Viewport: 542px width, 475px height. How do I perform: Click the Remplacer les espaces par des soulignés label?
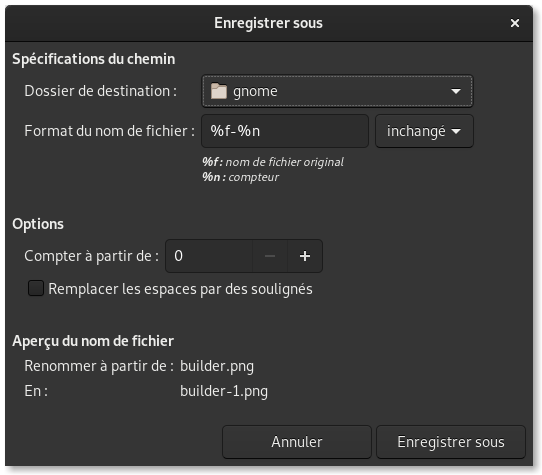tap(180, 289)
